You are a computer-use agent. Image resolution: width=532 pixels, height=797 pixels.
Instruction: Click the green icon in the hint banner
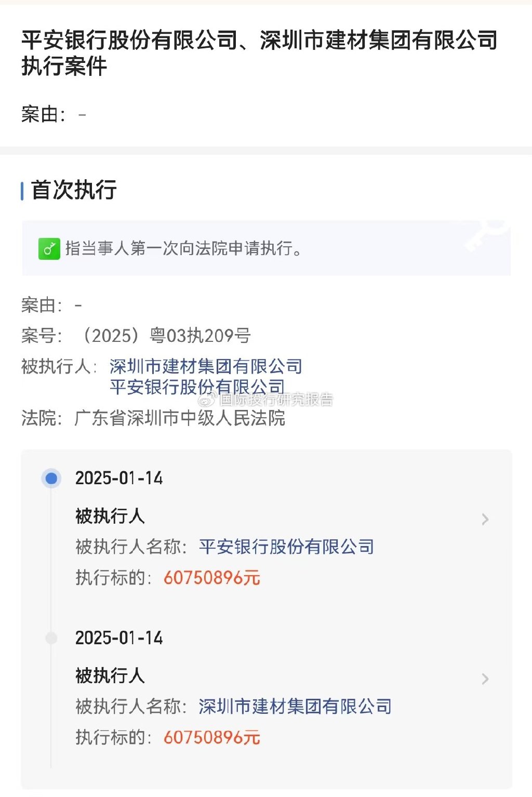[49, 249]
